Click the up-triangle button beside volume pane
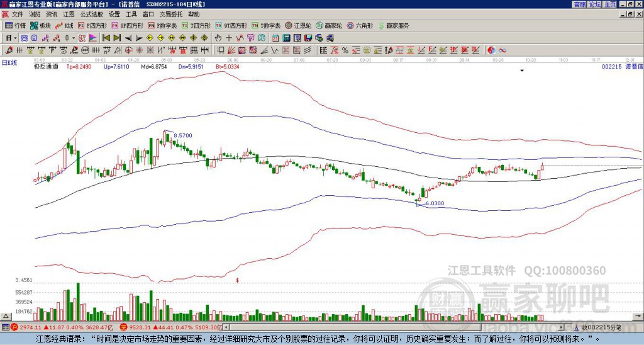The image size is (644, 345). pyautogui.click(x=6, y=316)
